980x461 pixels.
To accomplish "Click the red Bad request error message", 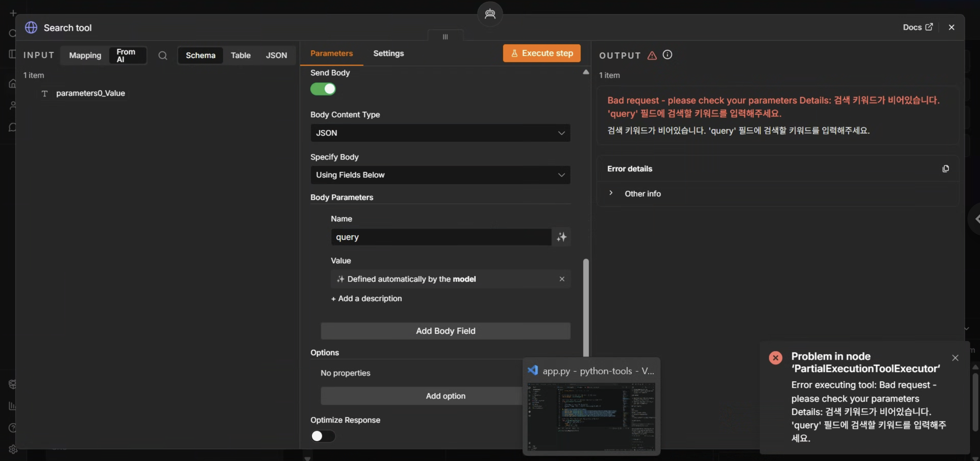I will pyautogui.click(x=773, y=107).
